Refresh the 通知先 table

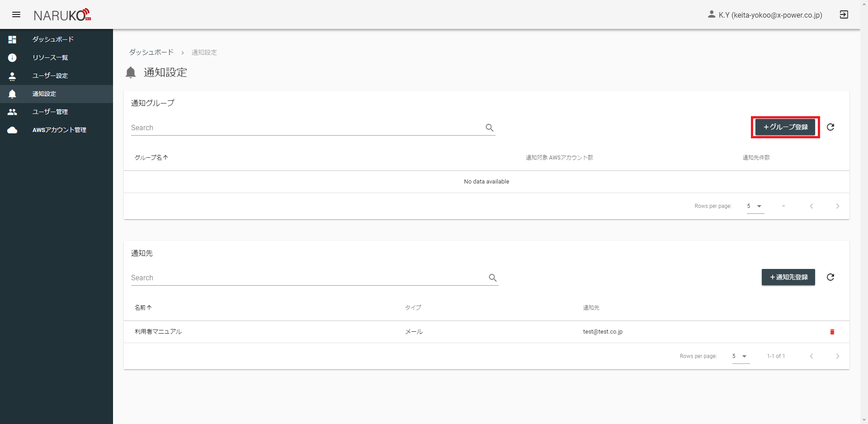pos(830,277)
